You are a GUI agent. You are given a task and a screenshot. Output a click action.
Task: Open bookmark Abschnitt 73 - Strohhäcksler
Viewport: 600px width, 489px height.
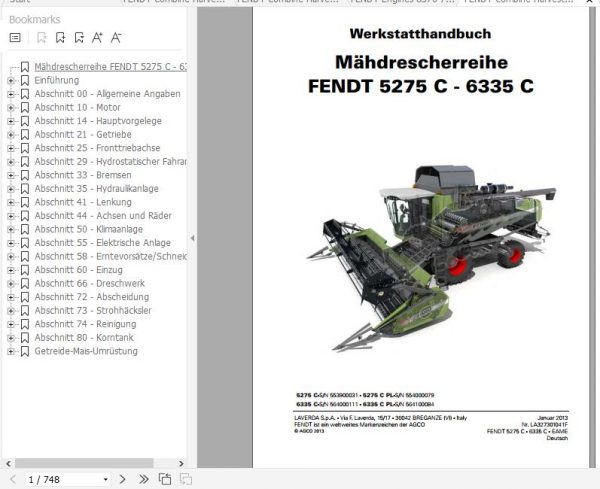pos(93,310)
